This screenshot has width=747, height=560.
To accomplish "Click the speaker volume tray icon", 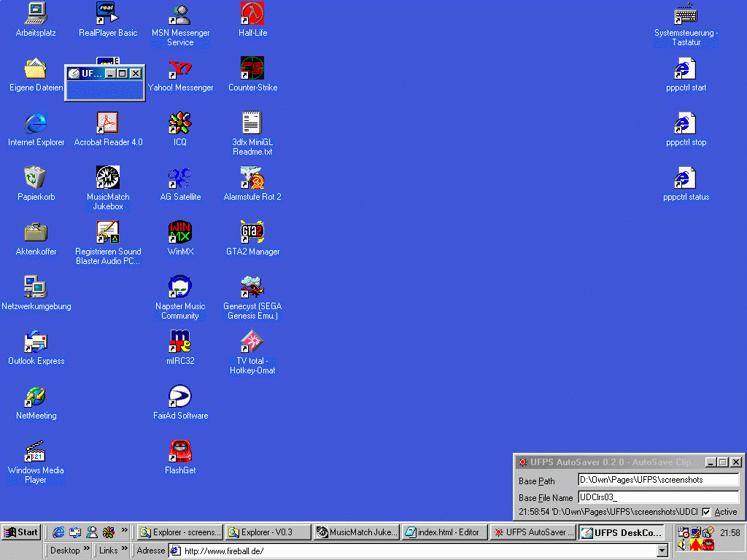I will (x=682, y=544).
